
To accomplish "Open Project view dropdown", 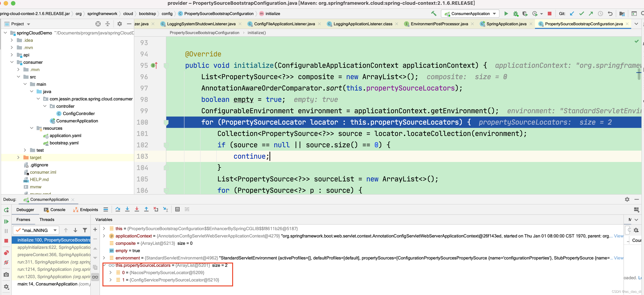I will tap(28, 24).
